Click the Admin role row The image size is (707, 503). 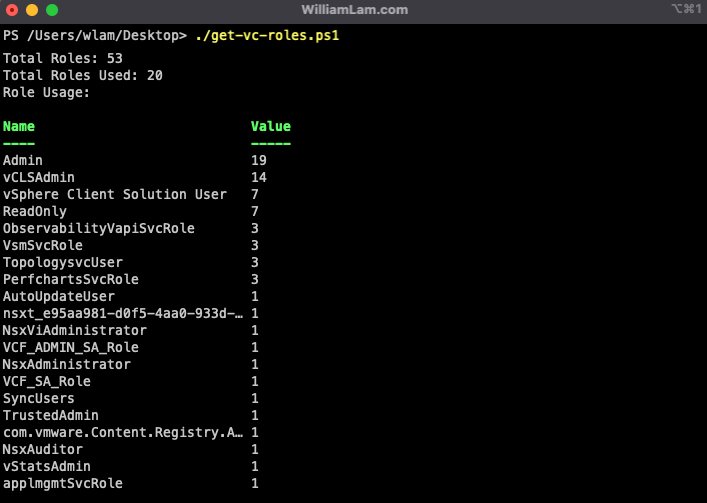tap(23, 160)
